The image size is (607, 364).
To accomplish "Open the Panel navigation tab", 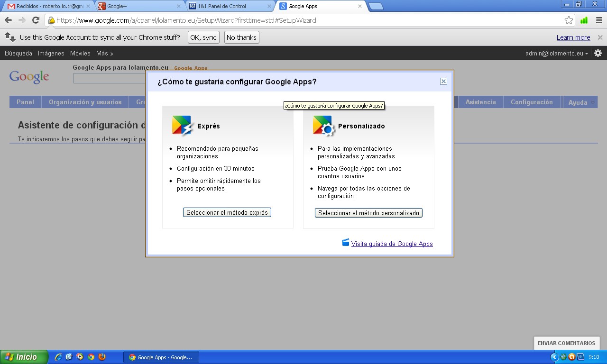I will (x=25, y=102).
